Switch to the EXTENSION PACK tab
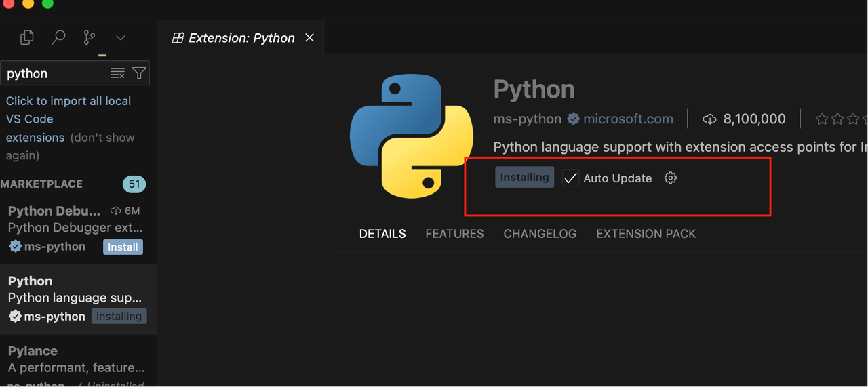 [x=646, y=234]
